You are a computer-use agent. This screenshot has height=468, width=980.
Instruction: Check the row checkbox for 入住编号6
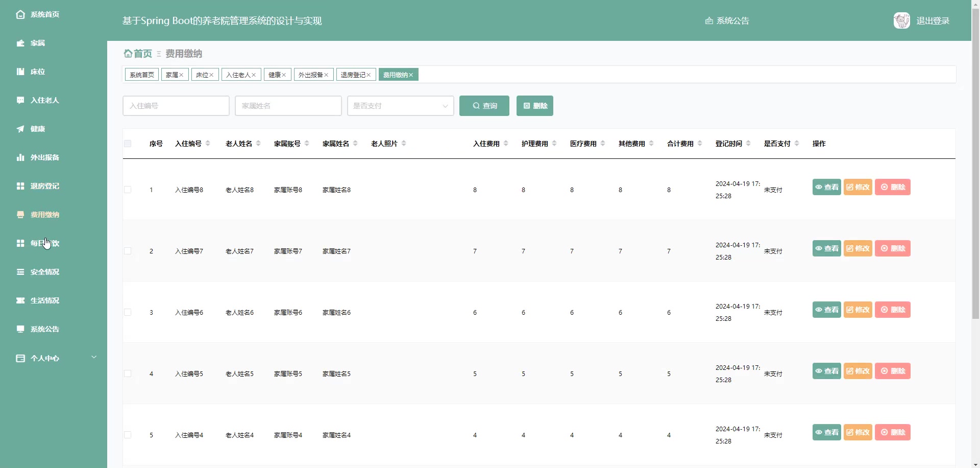pos(128,312)
